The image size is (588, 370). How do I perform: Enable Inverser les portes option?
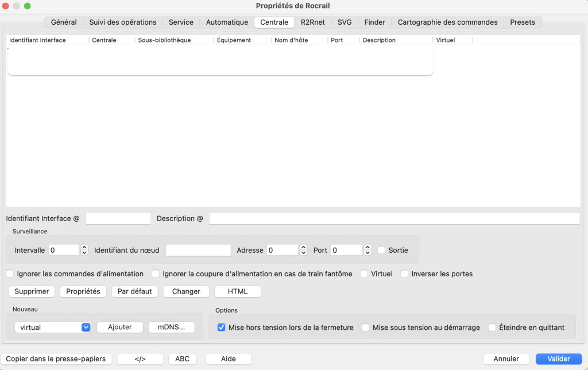[x=404, y=273]
